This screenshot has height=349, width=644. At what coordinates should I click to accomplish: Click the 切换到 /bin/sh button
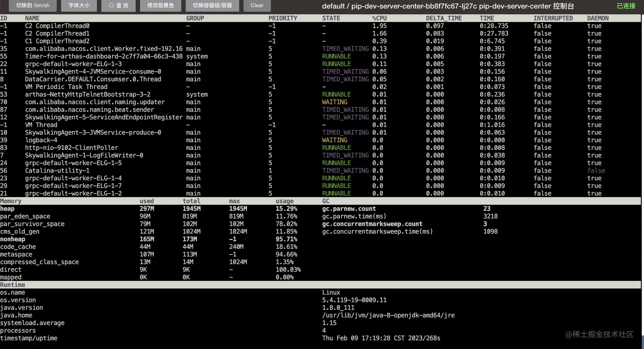(x=33, y=6)
